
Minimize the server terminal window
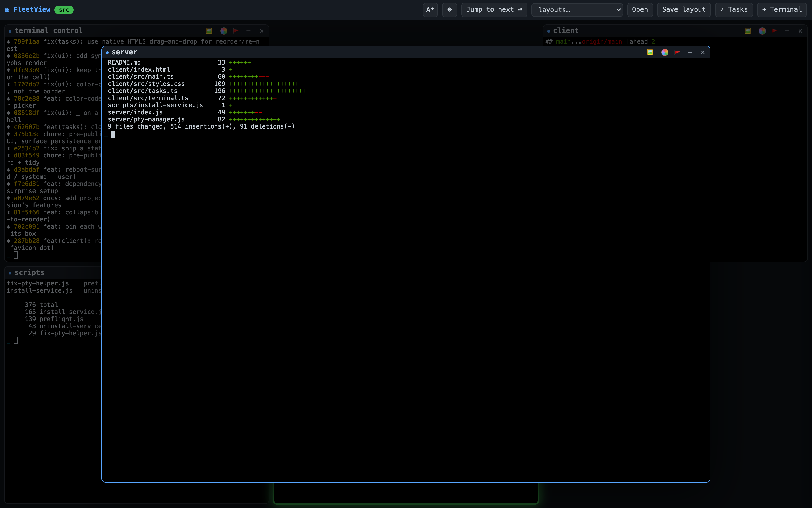pos(689,52)
